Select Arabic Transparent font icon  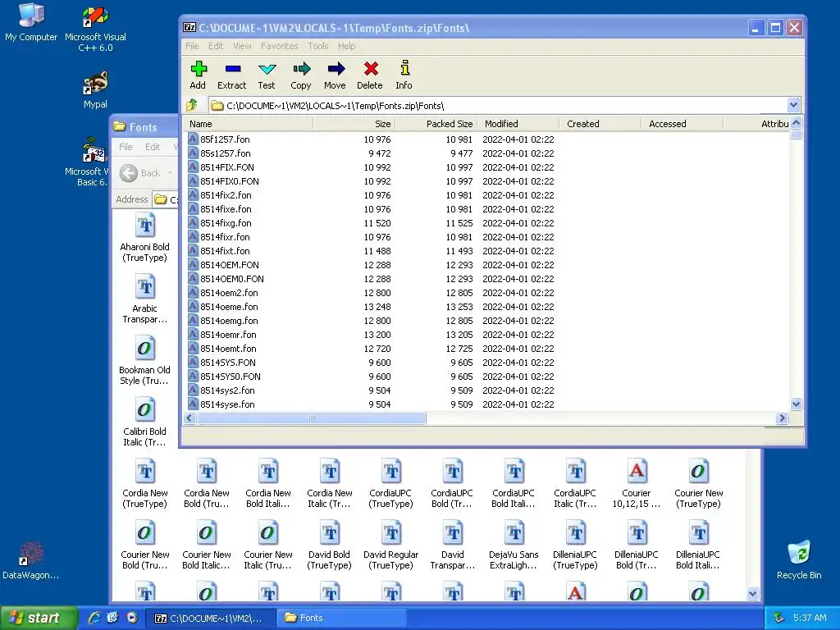point(144,299)
